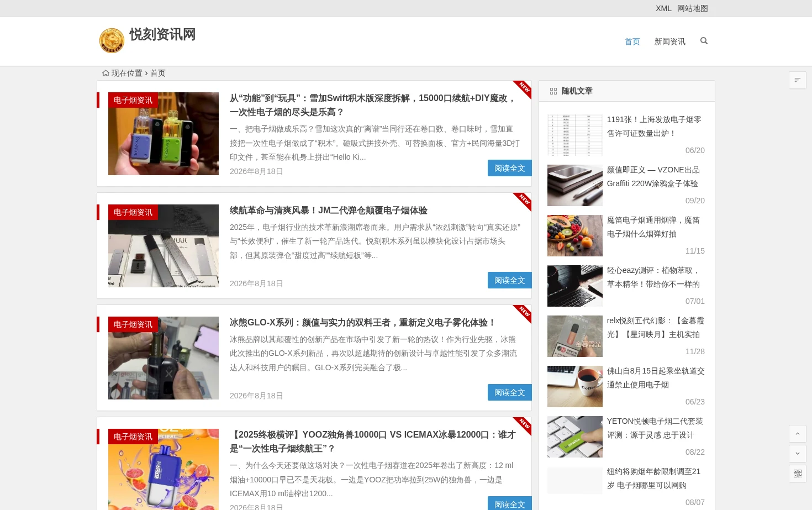Viewport: 812px width, 510px height.
Task: Open the side menu list icon
Action: 798,80
